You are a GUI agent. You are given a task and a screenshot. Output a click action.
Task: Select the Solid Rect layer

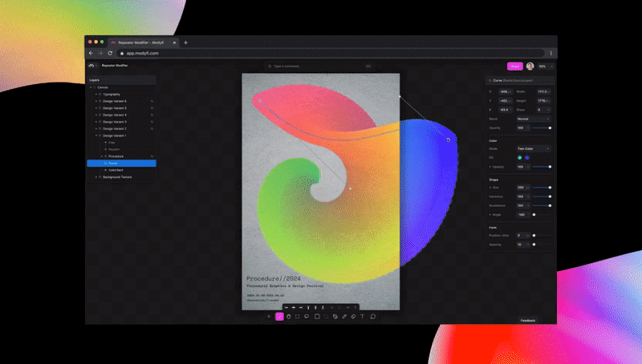click(116, 170)
